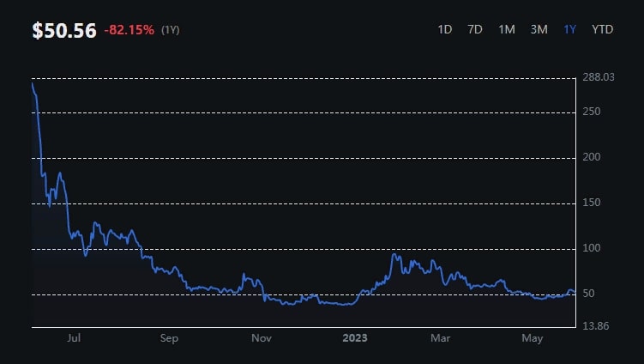Click the chart line's starting peak
The image size is (644, 364).
(x=33, y=84)
